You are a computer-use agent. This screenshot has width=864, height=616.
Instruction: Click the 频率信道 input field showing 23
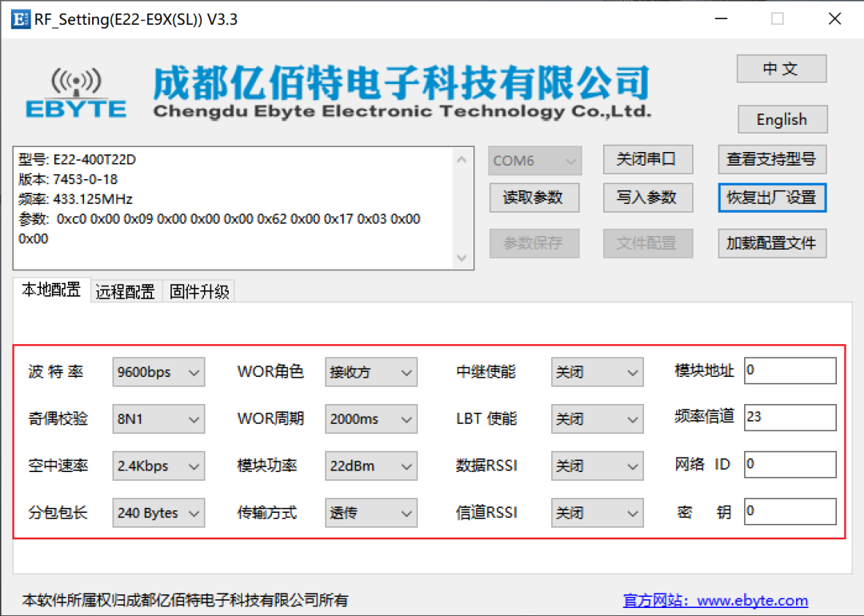click(790, 417)
